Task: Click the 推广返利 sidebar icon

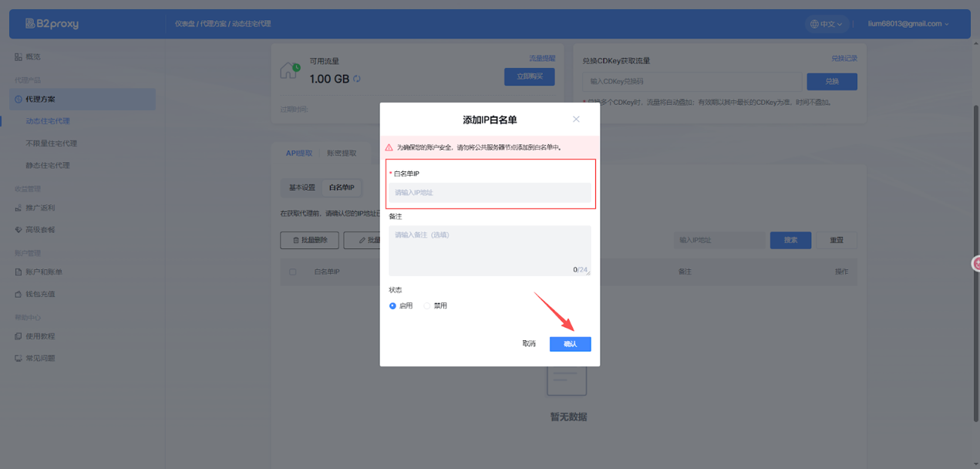Action: click(19, 208)
